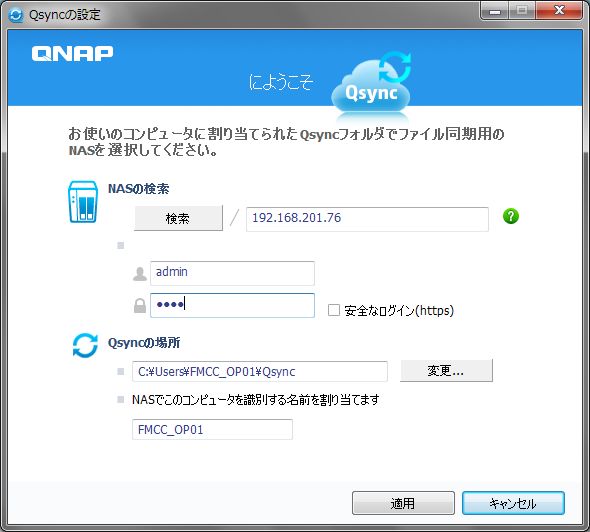Click the padlock icon beside password field

click(x=140, y=306)
